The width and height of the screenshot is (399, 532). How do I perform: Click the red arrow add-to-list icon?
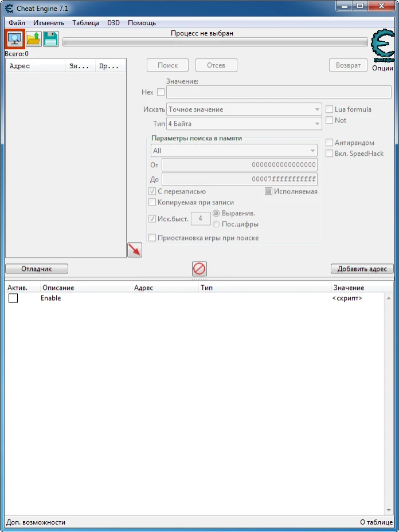tap(135, 250)
